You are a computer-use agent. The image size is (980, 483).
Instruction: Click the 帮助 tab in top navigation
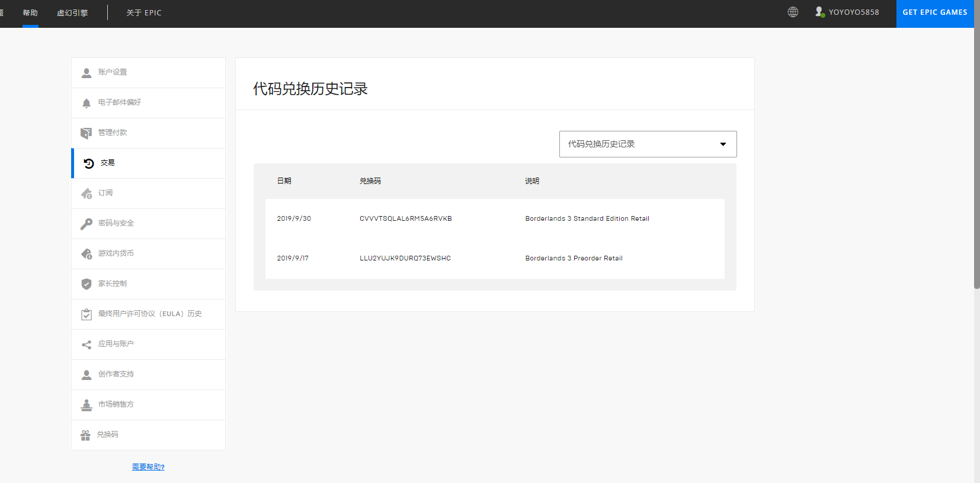tap(30, 13)
